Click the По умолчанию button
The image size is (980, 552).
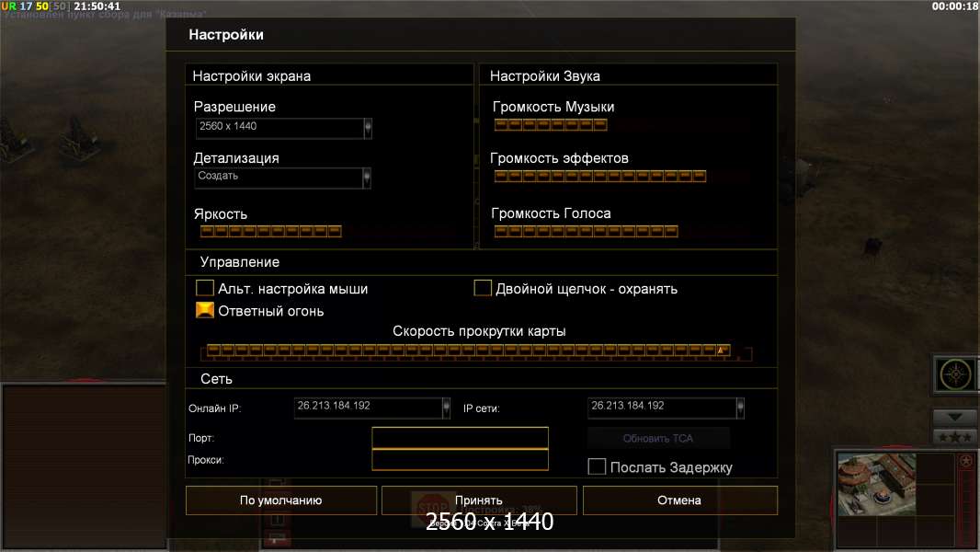[281, 500]
